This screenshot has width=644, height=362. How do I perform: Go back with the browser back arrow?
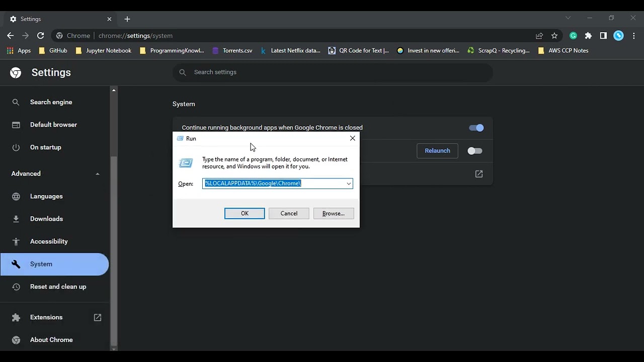[x=10, y=36]
